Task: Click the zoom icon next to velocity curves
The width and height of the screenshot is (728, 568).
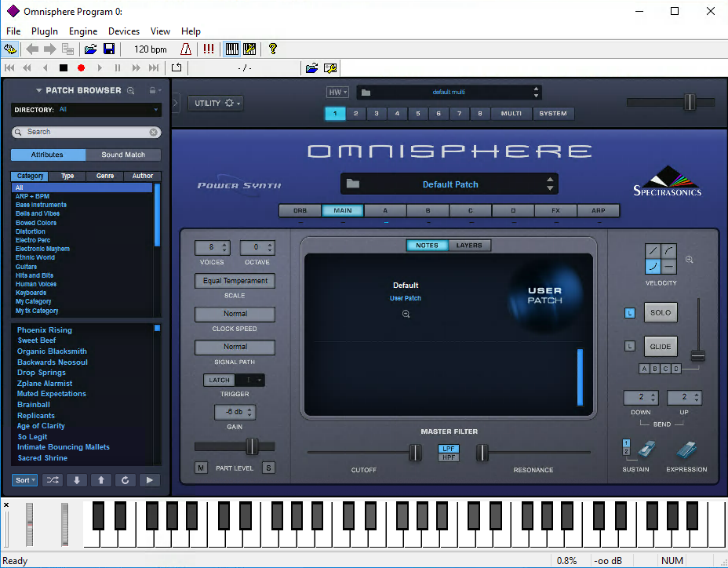Action: [x=690, y=260]
